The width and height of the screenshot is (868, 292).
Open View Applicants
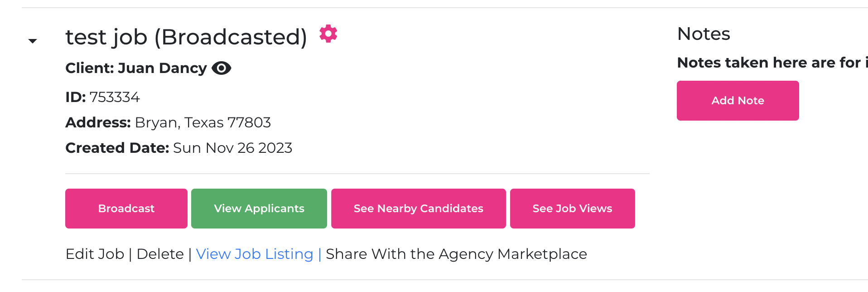(259, 209)
